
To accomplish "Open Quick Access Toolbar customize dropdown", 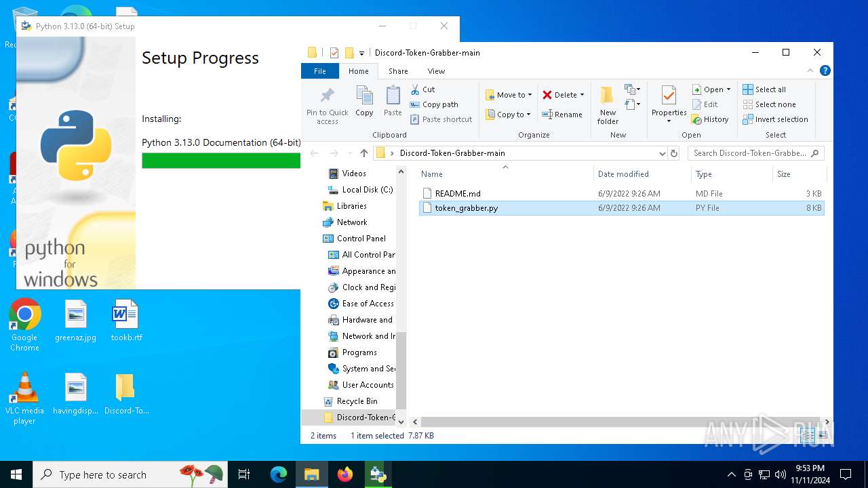I will [362, 53].
